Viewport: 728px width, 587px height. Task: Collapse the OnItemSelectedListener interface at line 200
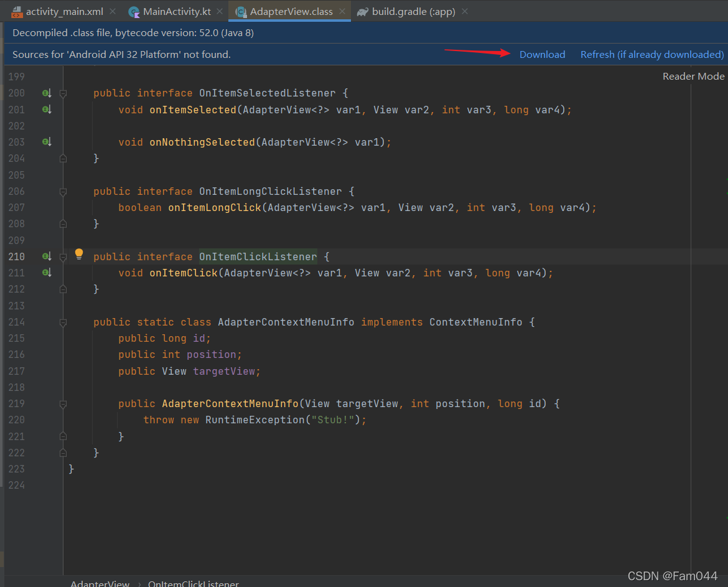coord(63,93)
